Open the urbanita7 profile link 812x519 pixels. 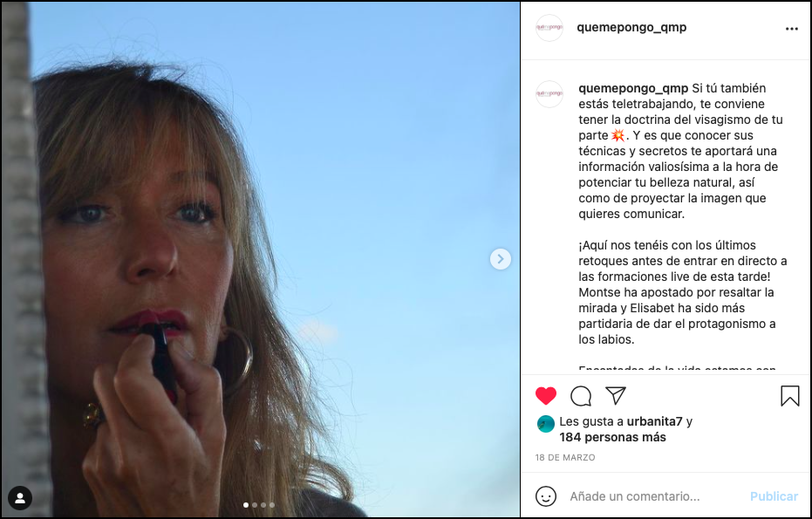click(x=654, y=421)
